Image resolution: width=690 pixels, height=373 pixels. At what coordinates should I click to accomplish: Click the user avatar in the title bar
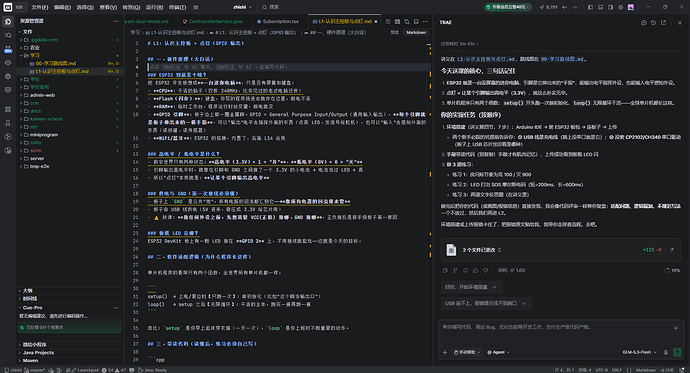coord(631,7)
